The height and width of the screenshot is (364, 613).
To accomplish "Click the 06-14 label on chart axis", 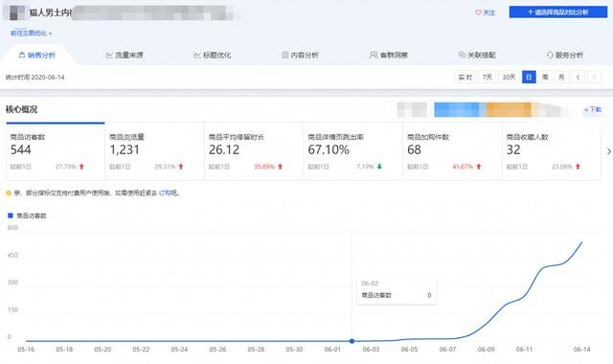I will [x=581, y=349].
